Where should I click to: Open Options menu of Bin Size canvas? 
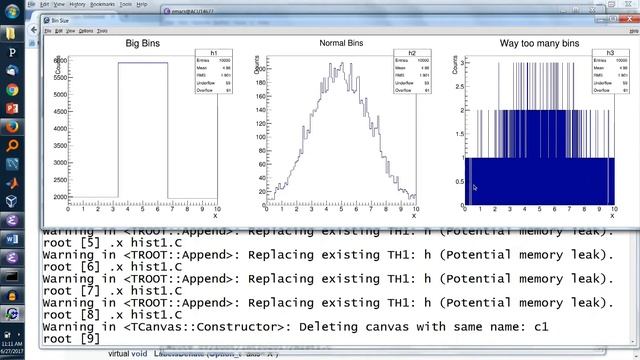86,31
